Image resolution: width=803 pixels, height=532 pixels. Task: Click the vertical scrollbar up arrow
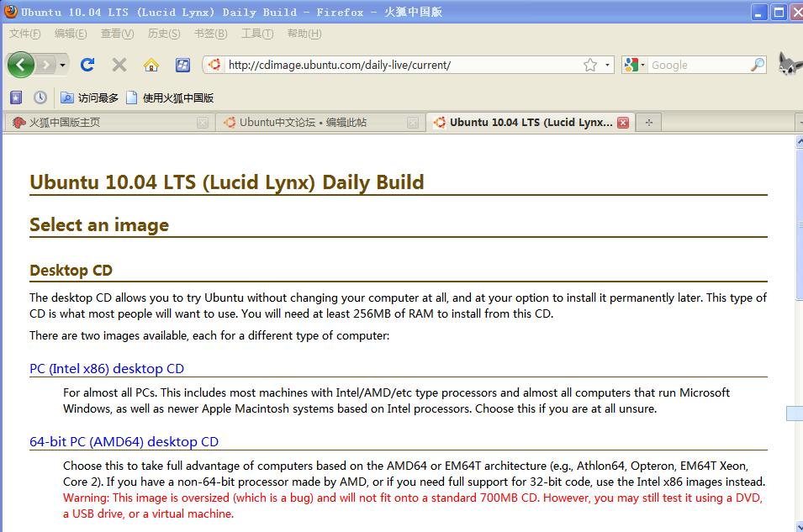coord(799,141)
